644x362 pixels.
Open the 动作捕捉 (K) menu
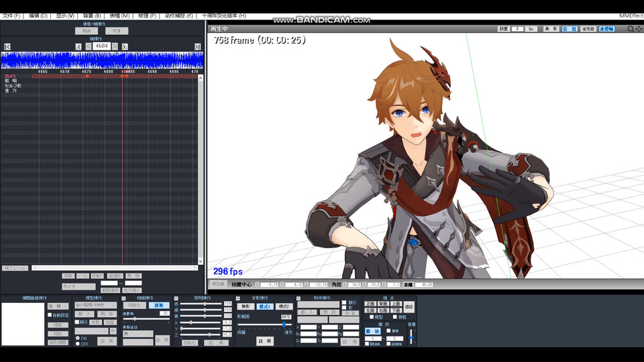179,15
